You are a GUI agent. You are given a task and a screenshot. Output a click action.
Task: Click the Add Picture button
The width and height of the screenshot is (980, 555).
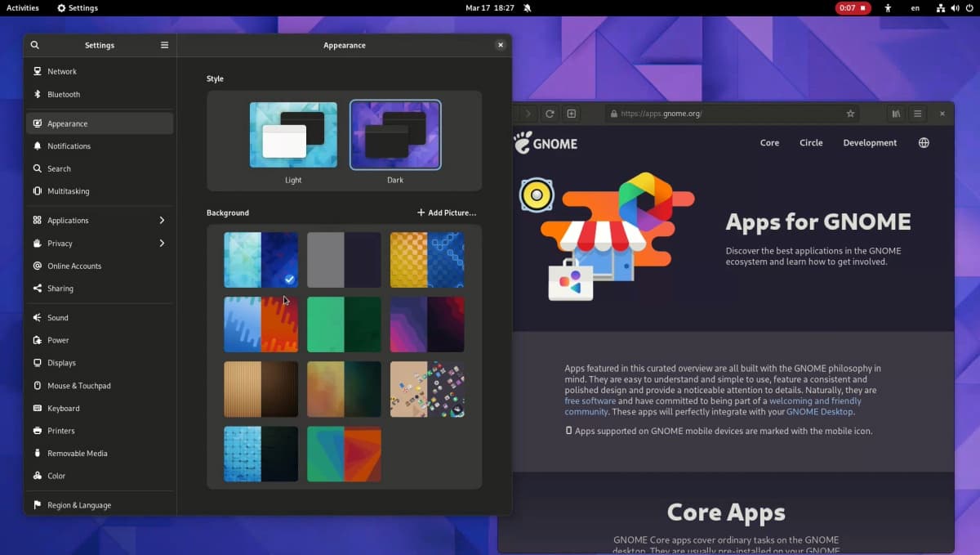pyautogui.click(x=447, y=213)
